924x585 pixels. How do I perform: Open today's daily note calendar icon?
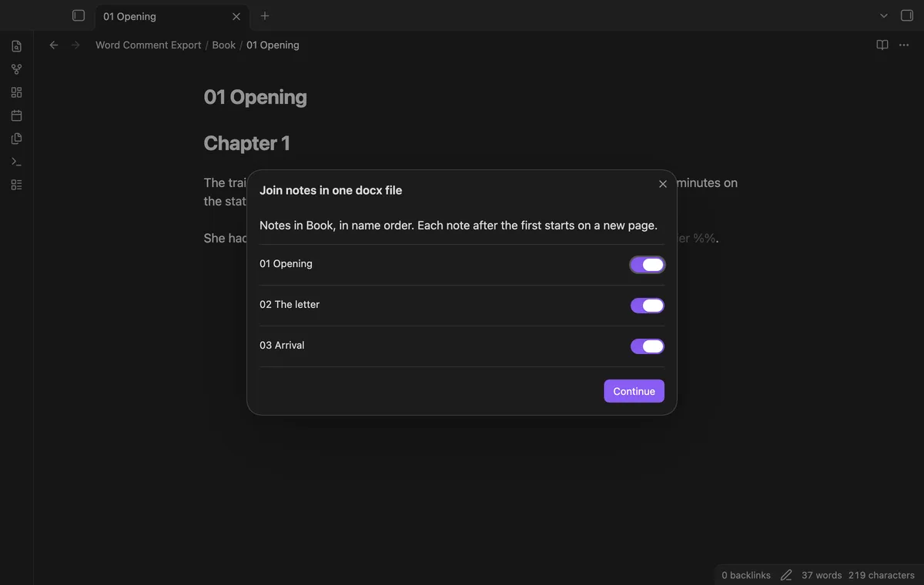click(16, 115)
